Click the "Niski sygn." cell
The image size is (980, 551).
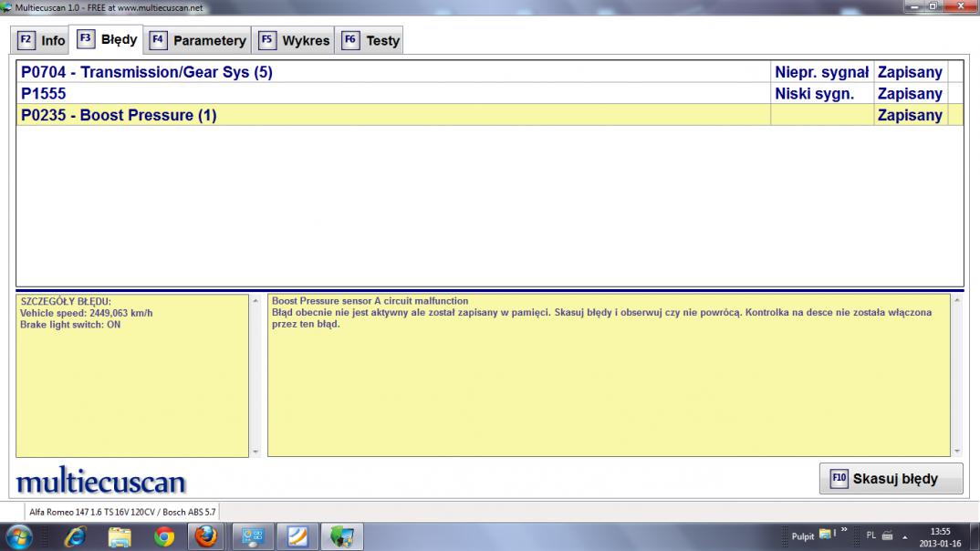click(x=822, y=94)
